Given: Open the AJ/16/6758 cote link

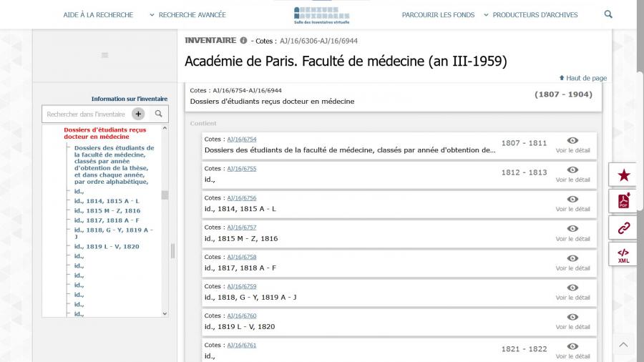Looking at the screenshot, I should pyautogui.click(x=242, y=257).
